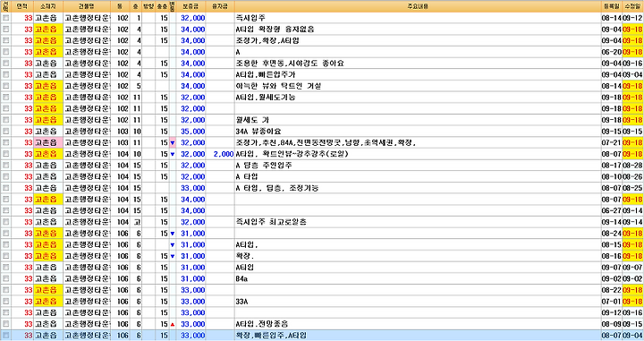The height and width of the screenshot is (341, 644).
Task: Check the box for 즉시입주 최고로얄층 row
Action: pyautogui.click(x=5, y=222)
